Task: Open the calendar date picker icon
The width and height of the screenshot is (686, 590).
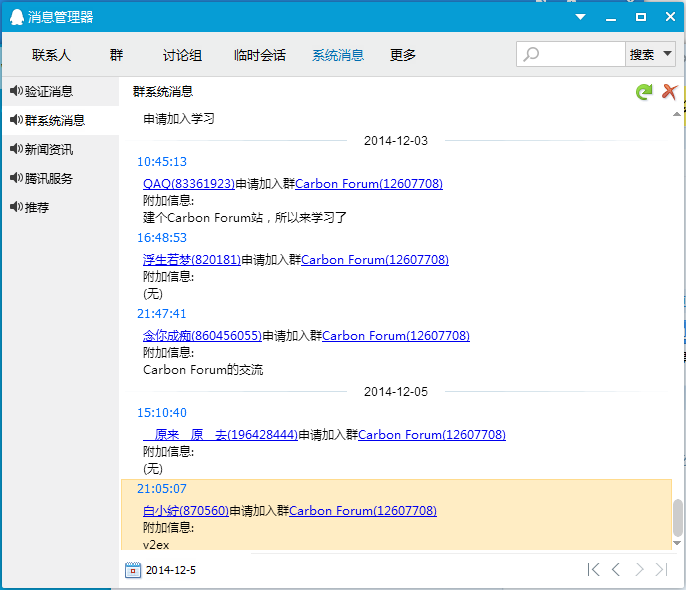Action: coord(133,570)
